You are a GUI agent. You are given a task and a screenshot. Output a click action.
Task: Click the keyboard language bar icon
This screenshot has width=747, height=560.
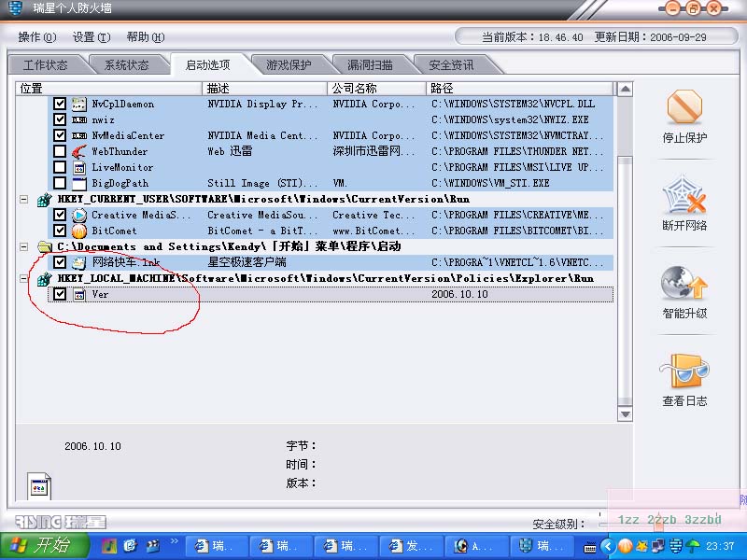click(x=590, y=547)
